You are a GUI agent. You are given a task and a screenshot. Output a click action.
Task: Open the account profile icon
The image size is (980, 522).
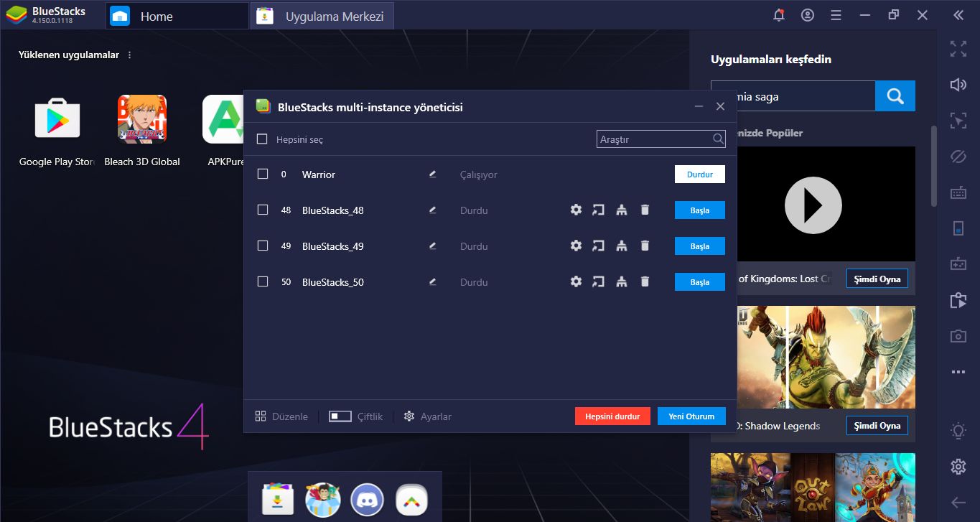pos(808,15)
